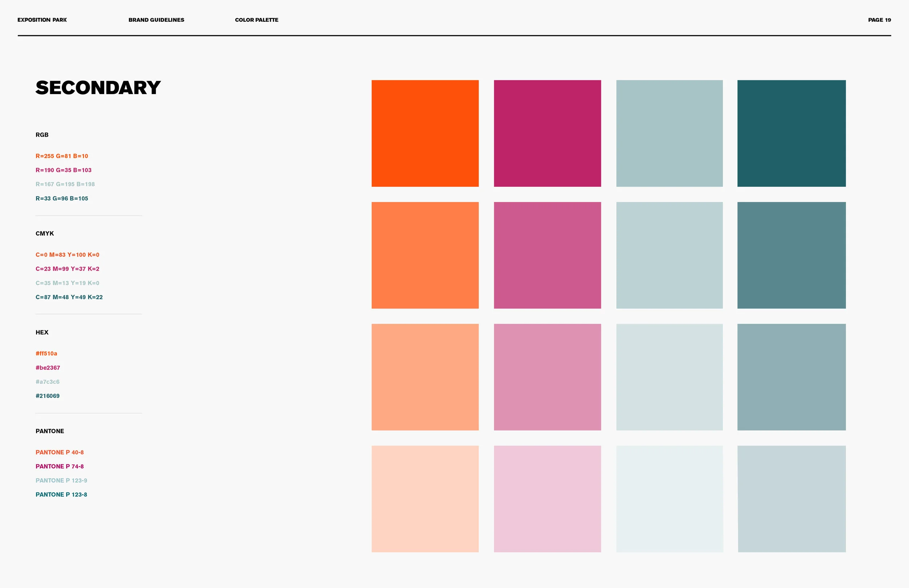Select the lightest pink swatch, bottom row
Viewport: 909px width, 588px height.
(547, 499)
